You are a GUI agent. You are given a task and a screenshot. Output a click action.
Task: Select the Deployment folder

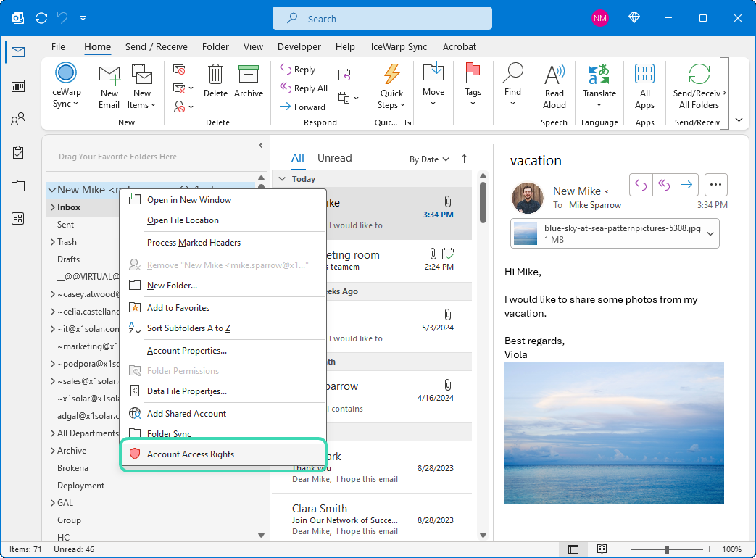click(81, 486)
